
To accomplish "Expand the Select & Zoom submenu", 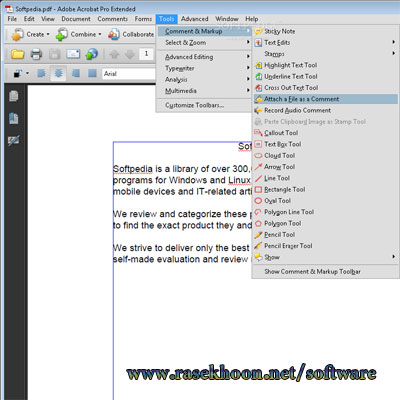I will 204,43.
